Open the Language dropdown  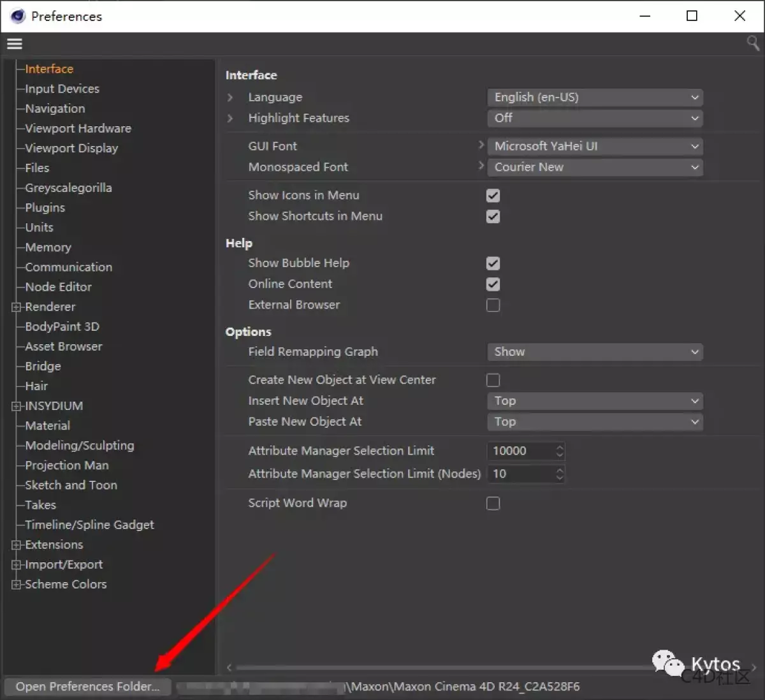594,97
